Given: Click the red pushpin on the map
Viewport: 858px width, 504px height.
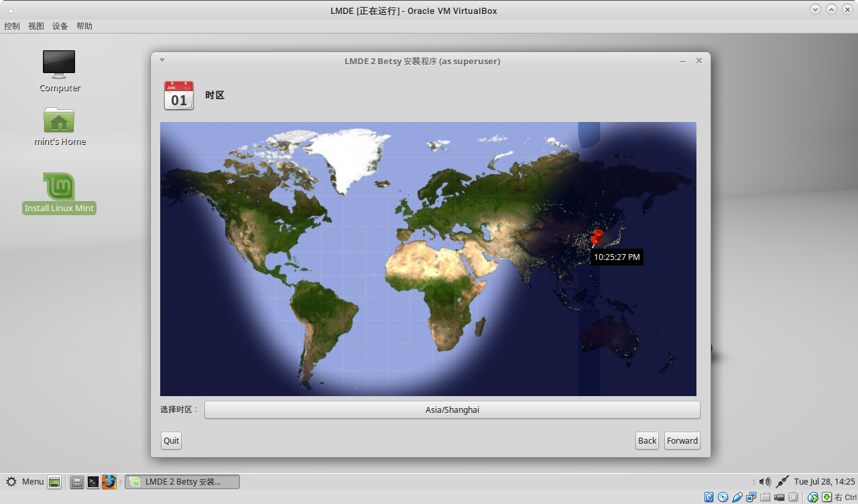Looking at the screenshot, I should (597, 238).
